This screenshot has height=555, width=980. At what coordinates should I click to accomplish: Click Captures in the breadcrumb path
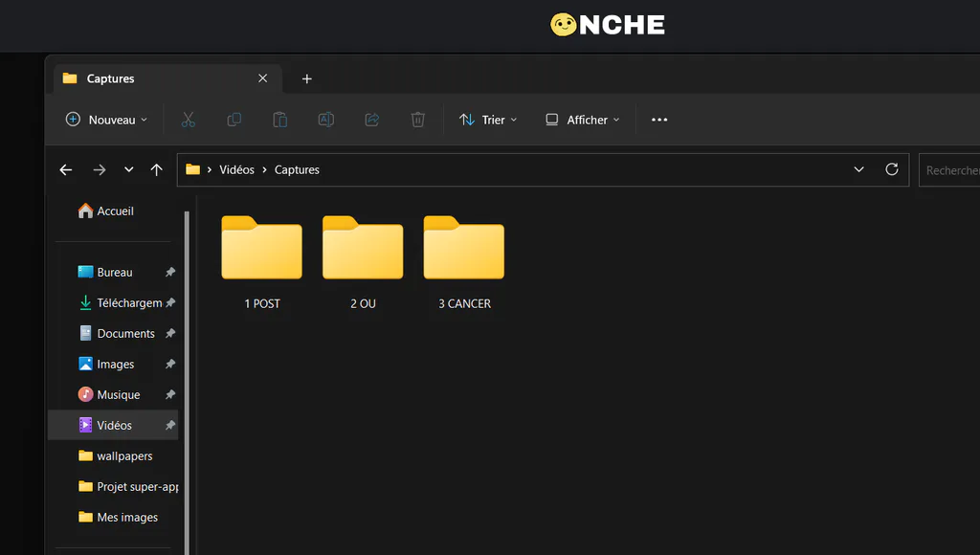(x=297, y=170)
